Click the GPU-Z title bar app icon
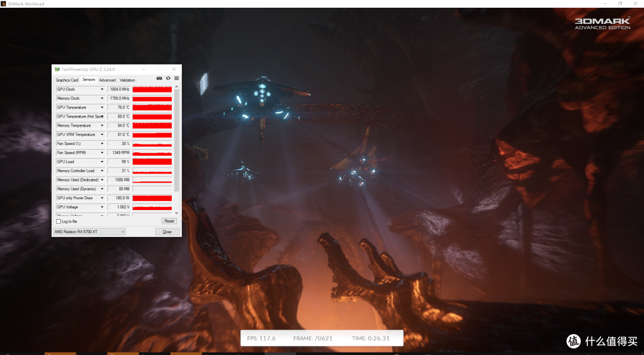 pyautogui.click(x=57, y=69)
